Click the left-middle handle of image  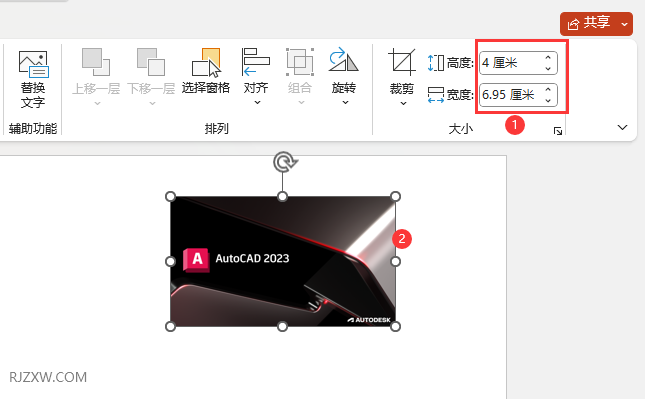point(170,261)
